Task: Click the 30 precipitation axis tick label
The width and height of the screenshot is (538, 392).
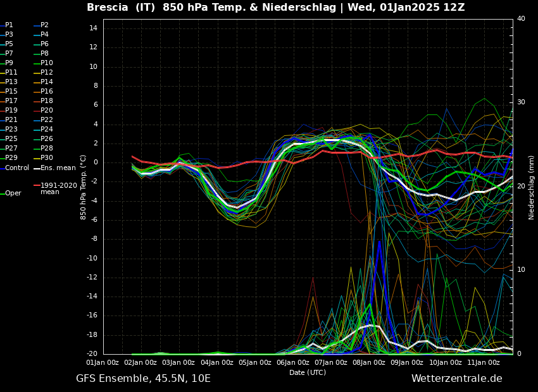Action: (x=521, y=102)
